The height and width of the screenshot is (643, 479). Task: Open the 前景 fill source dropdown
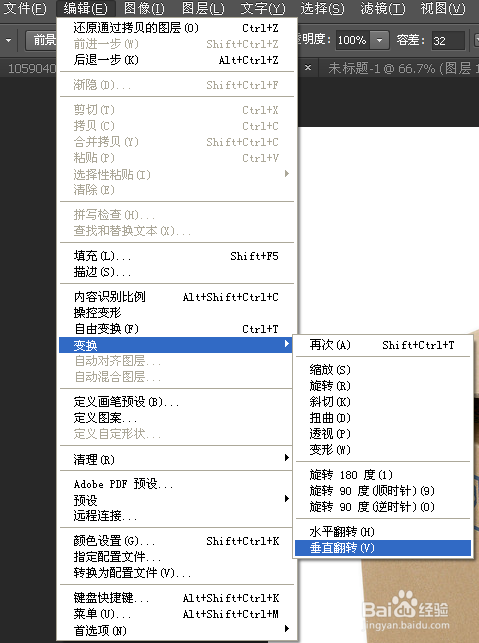tap(41, 40)
